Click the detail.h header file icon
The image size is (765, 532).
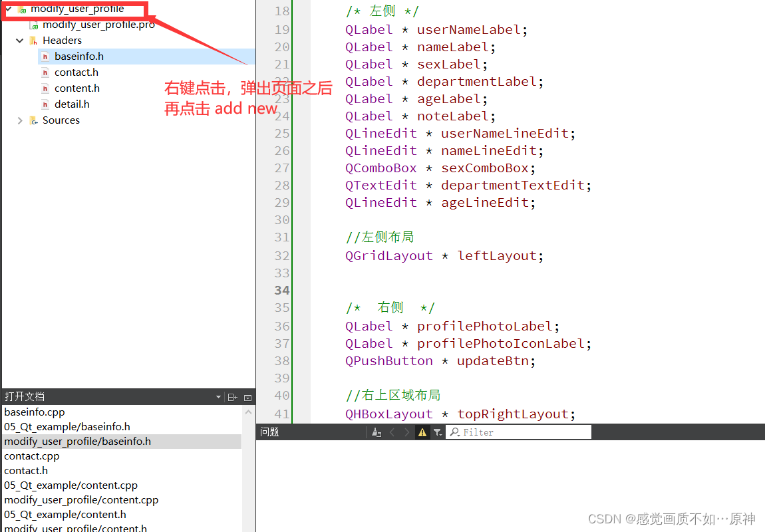(x=45, y=104)
